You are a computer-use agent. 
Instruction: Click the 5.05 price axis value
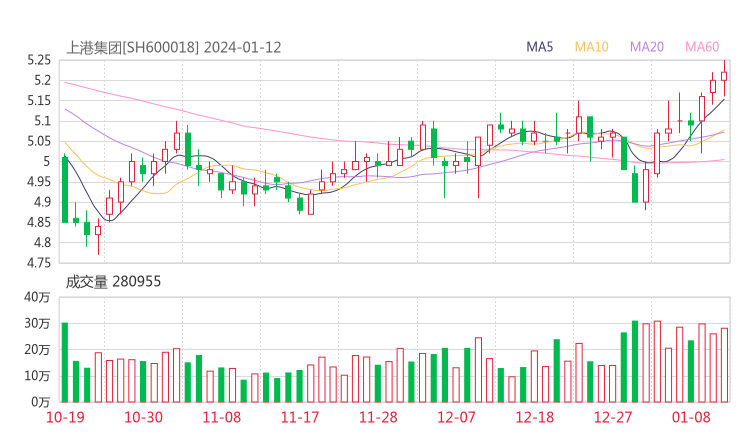coord(39,141)
